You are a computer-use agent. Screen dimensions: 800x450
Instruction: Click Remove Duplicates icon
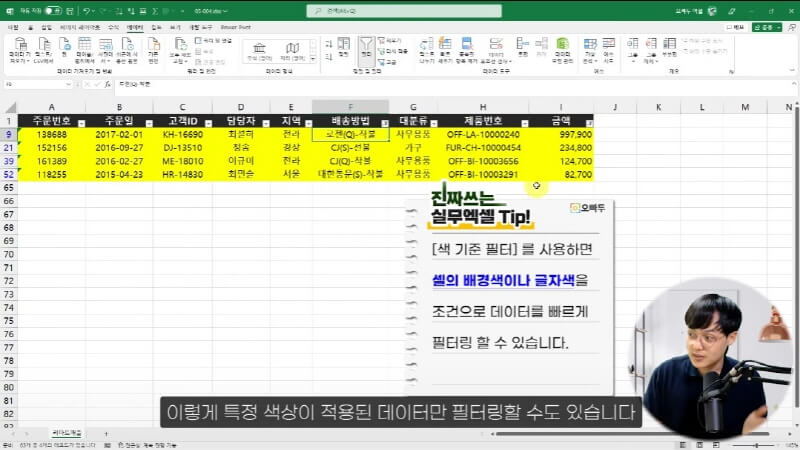coord(466,50)
